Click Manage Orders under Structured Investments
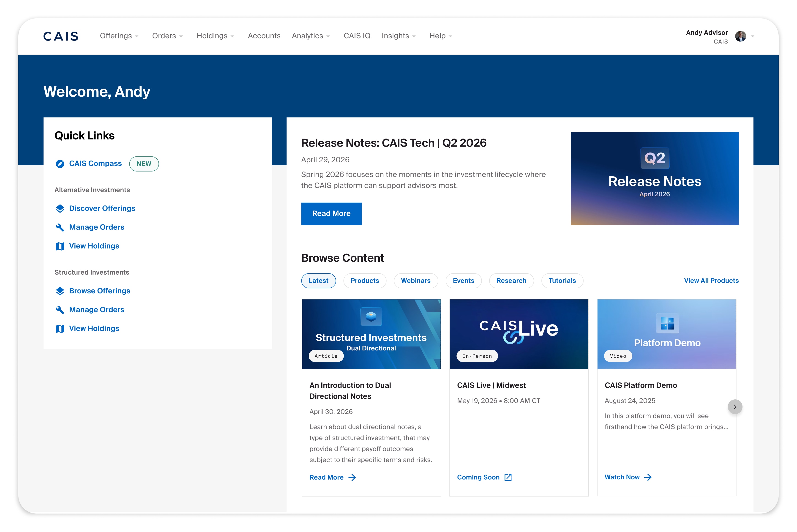 pos(97,310)
